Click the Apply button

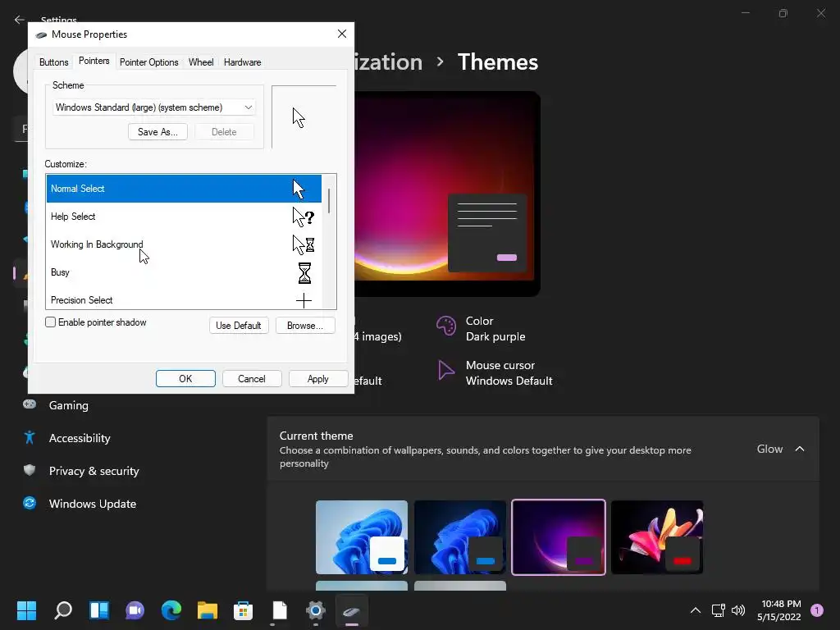click(317, 379)
